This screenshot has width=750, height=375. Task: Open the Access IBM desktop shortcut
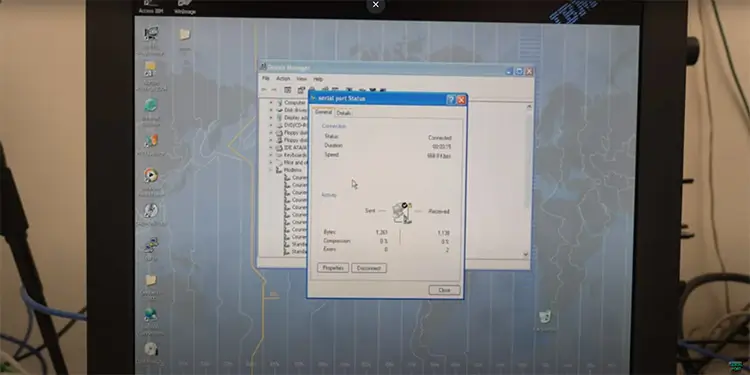tap(151, 7)
